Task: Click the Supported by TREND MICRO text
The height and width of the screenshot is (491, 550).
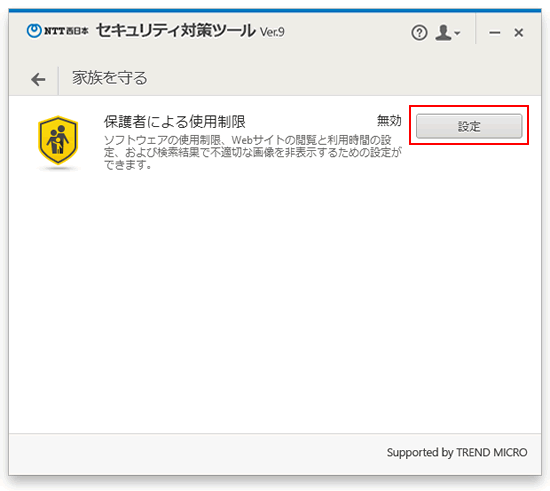Action: (x=457, y=452)
